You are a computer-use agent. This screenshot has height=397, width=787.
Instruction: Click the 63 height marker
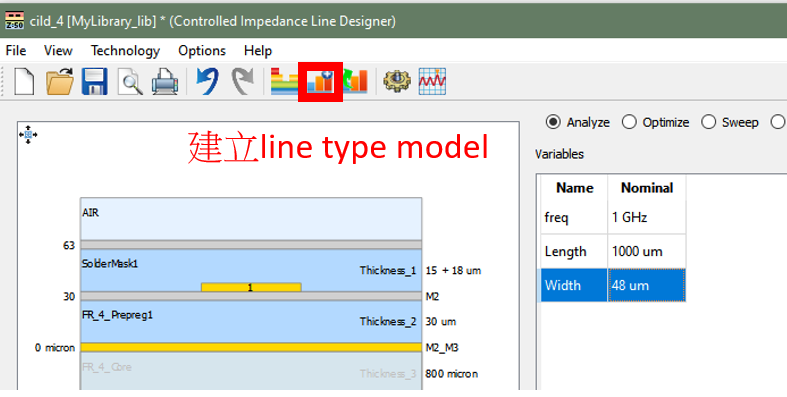point(69,245)
